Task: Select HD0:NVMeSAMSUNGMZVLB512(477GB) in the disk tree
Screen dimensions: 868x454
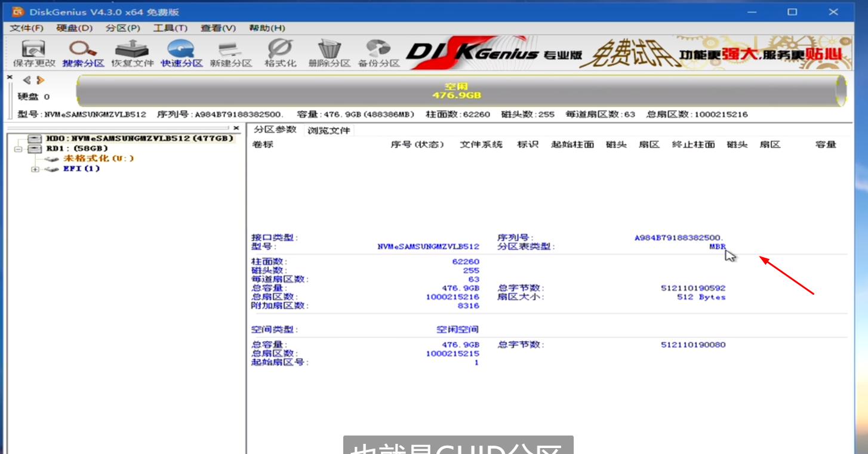Action: tap(140, 138)
